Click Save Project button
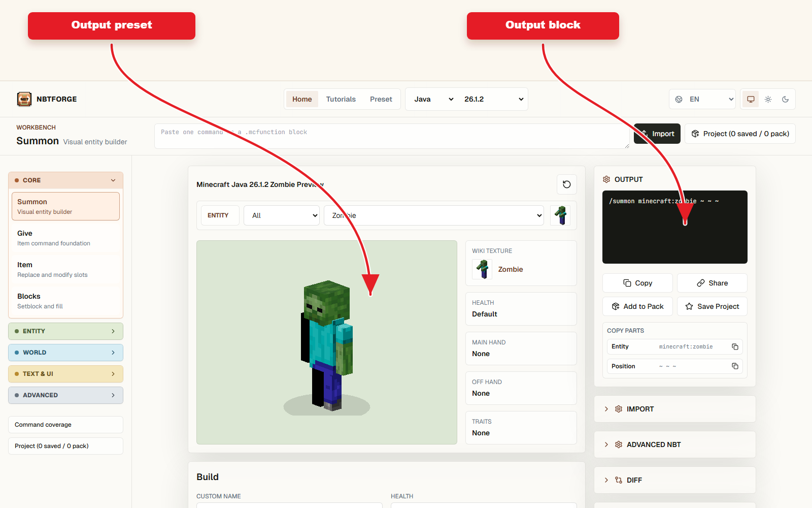812x508 pixels. tap(712, 306)
